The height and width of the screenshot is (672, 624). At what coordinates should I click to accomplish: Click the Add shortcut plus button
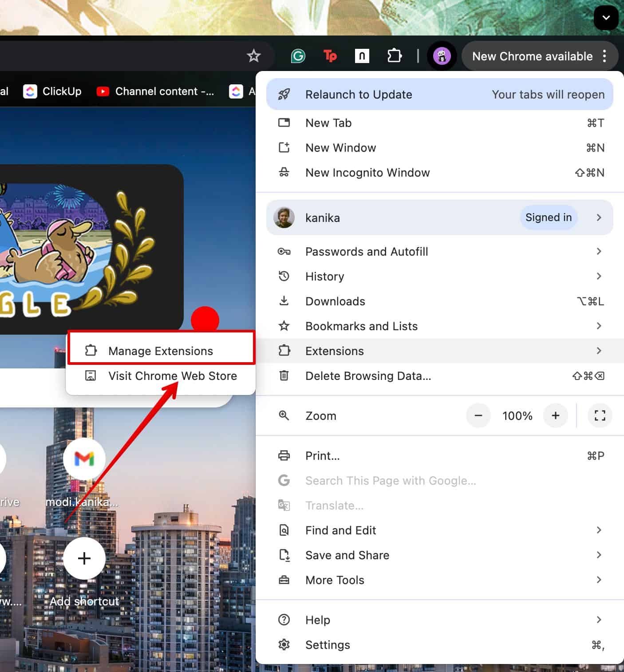84,558
